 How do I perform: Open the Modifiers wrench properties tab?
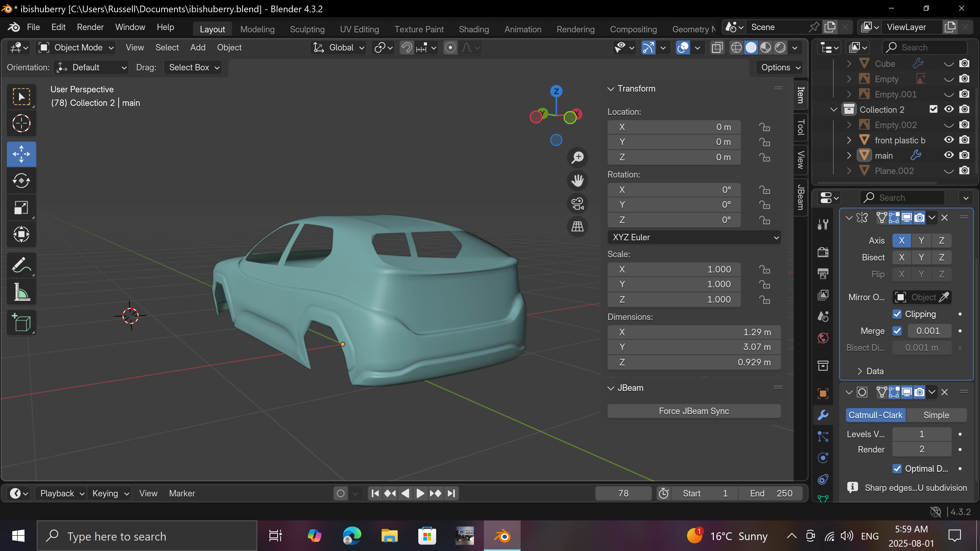823,415
